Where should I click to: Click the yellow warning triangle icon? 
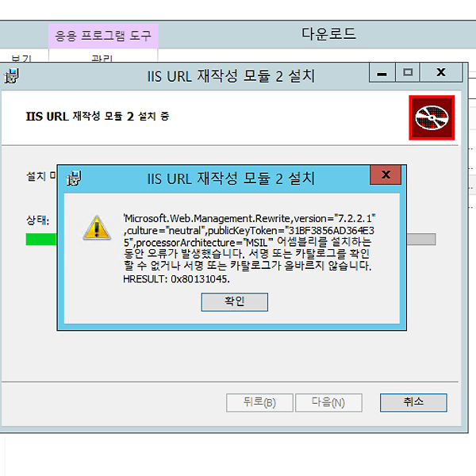(97, 228)
